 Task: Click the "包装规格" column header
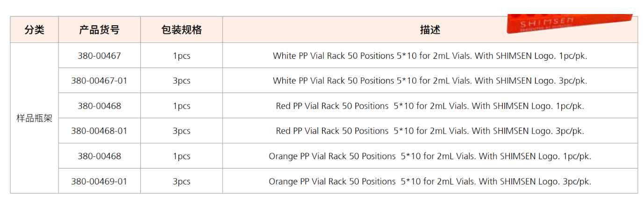pos(181,30)
